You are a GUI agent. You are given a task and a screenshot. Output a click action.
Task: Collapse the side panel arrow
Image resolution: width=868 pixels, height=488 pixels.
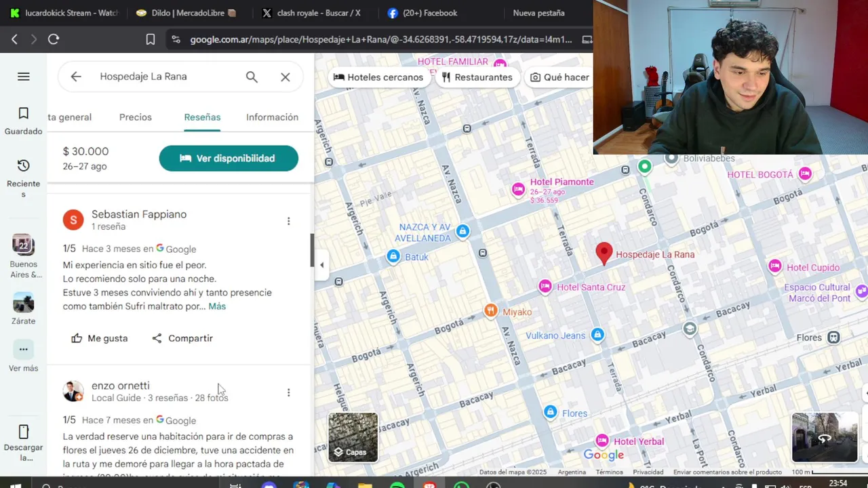[321, 265]
